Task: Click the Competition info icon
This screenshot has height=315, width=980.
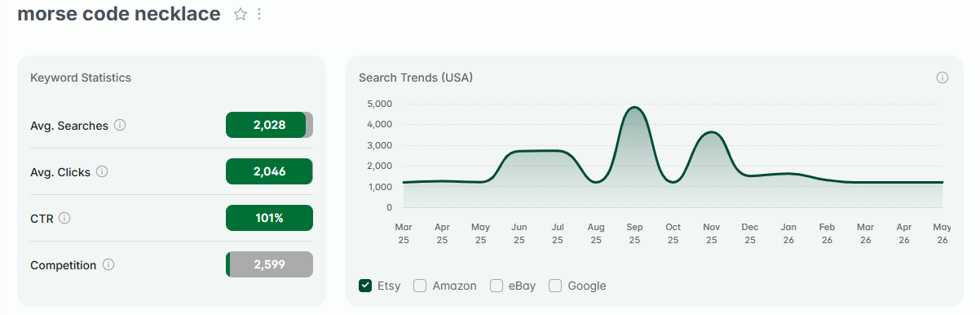Action: [108, 265]
